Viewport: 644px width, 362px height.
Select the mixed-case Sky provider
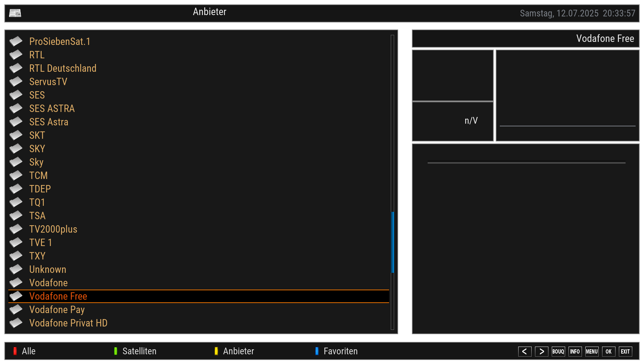[x=199, y=162]
